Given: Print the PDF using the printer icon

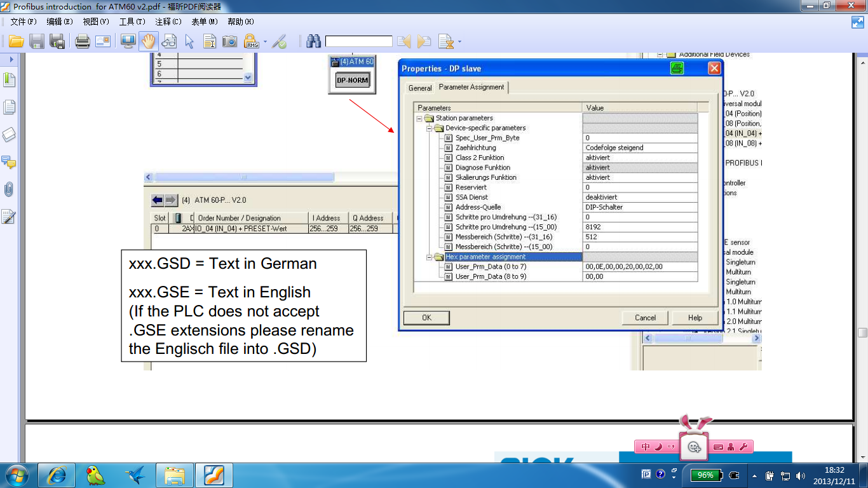Looking at the screenshot, I should click(83, 42).
